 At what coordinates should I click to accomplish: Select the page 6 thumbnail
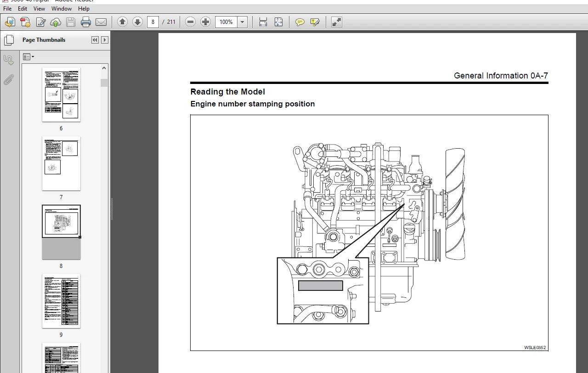point(61,95)
